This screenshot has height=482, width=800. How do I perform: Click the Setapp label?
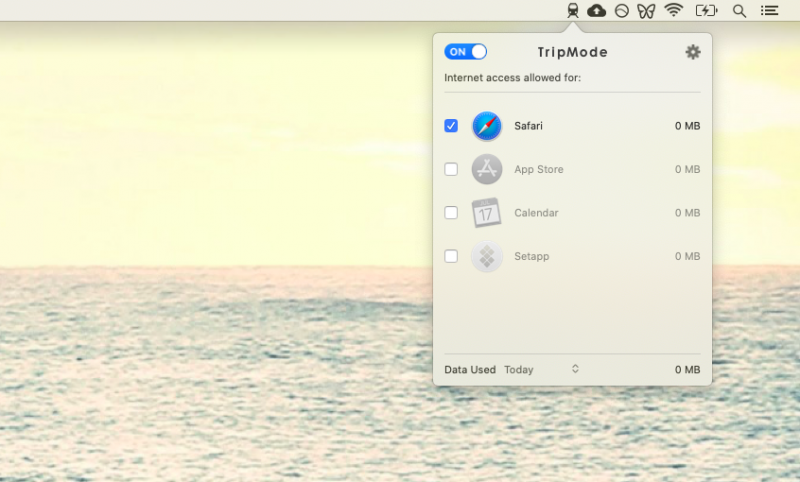532,256
